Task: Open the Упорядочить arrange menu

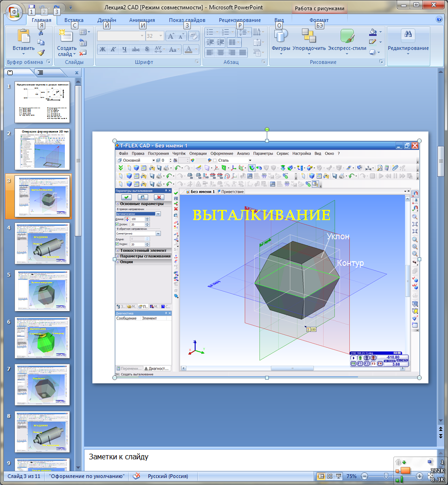Action: click(x=309, y=41)
